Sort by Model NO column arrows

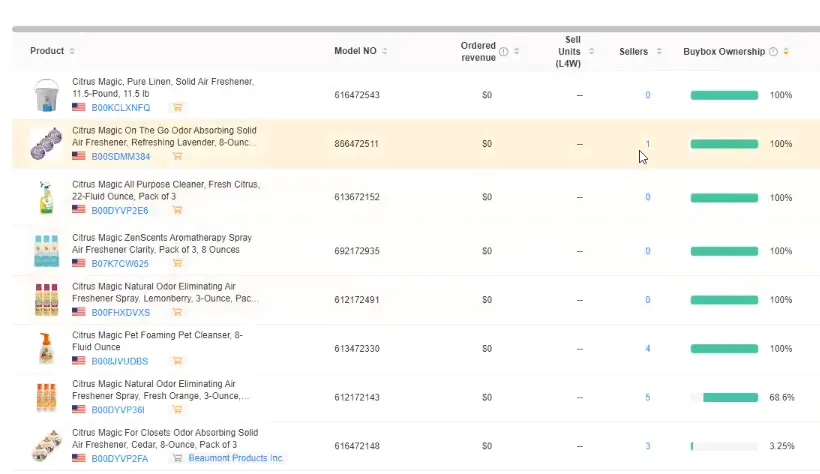(x=385, y=52)
